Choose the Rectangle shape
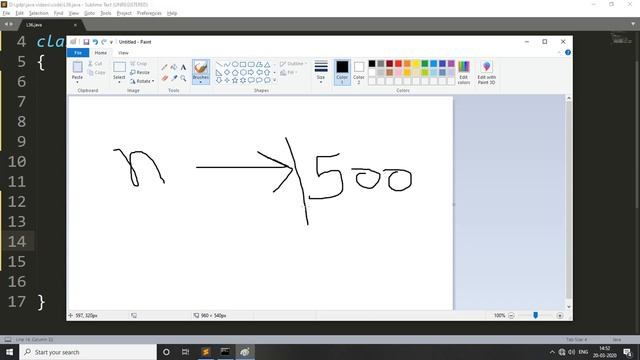The height and width of the screenshot is (360, 640). 243,64
